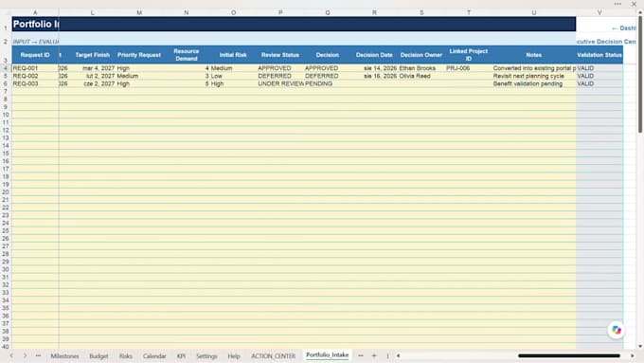
Task: Click the Validation Status header cell
Action: 599,55
